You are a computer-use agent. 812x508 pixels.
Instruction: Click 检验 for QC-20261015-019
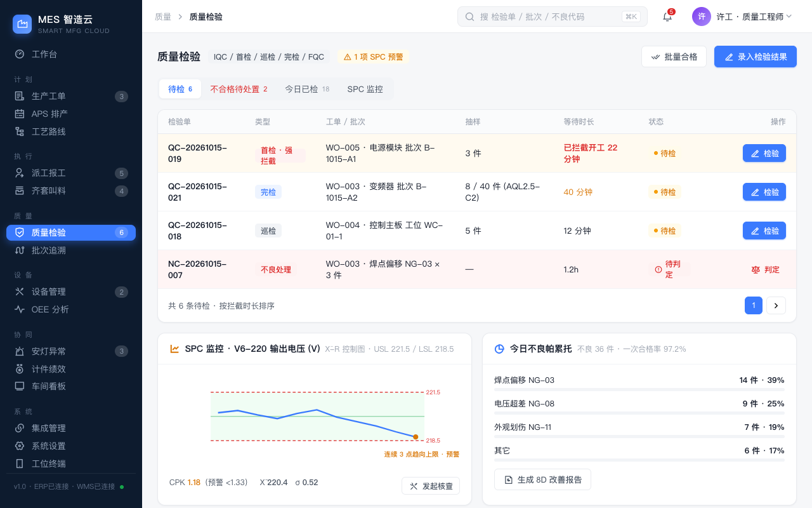tap(764, 153)
